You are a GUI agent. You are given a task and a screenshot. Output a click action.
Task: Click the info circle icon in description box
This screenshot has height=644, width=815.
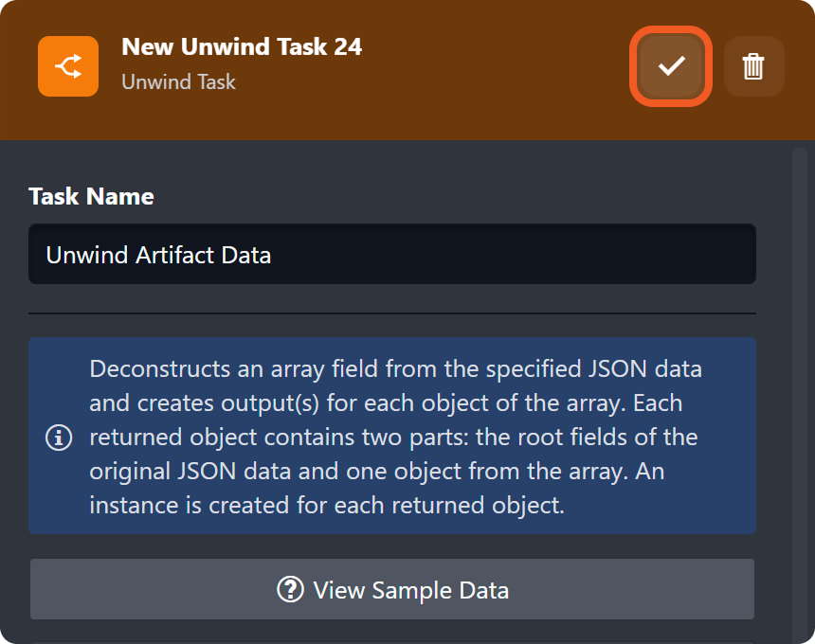point(59,438)
